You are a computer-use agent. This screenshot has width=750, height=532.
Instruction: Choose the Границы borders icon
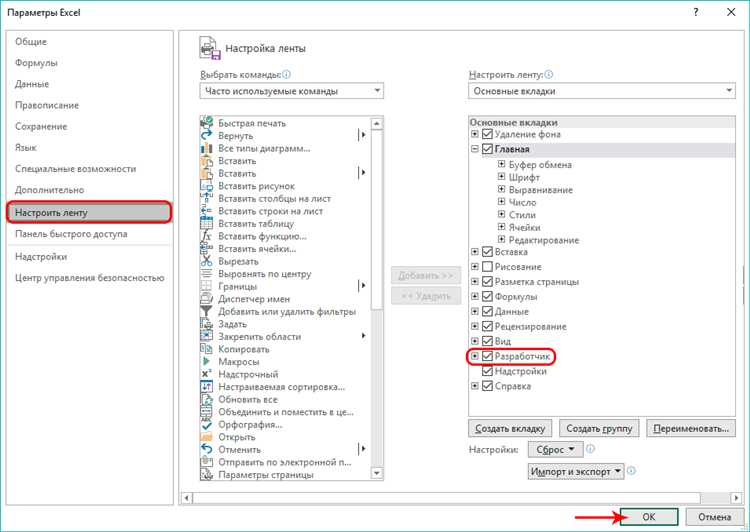(x=207, y=286)
